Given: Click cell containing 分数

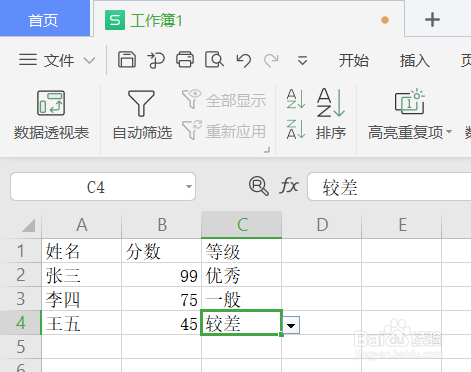Looking at the screenshot, I should (x=162, y=251).
